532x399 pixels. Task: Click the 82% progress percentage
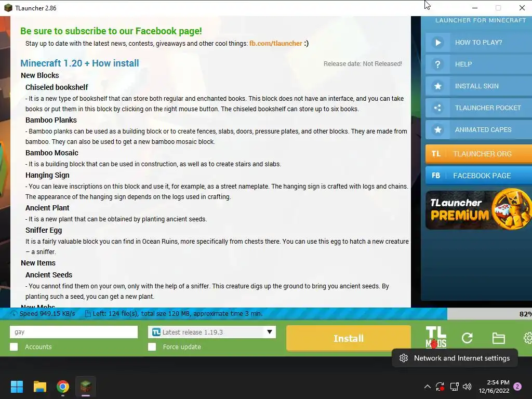526,314
